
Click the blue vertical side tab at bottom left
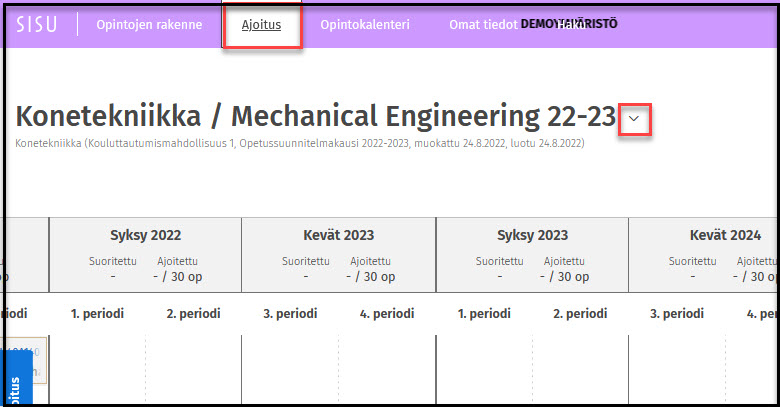click(15, 382)
